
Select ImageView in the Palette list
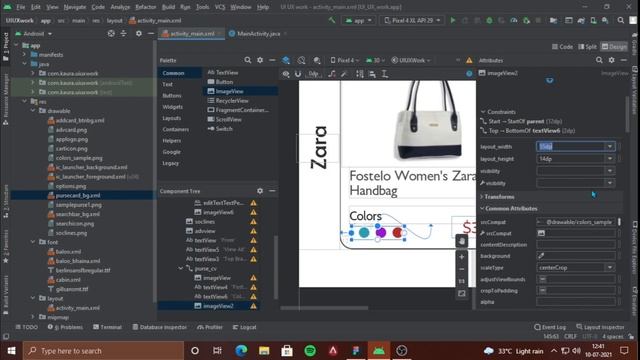(229, 91)
